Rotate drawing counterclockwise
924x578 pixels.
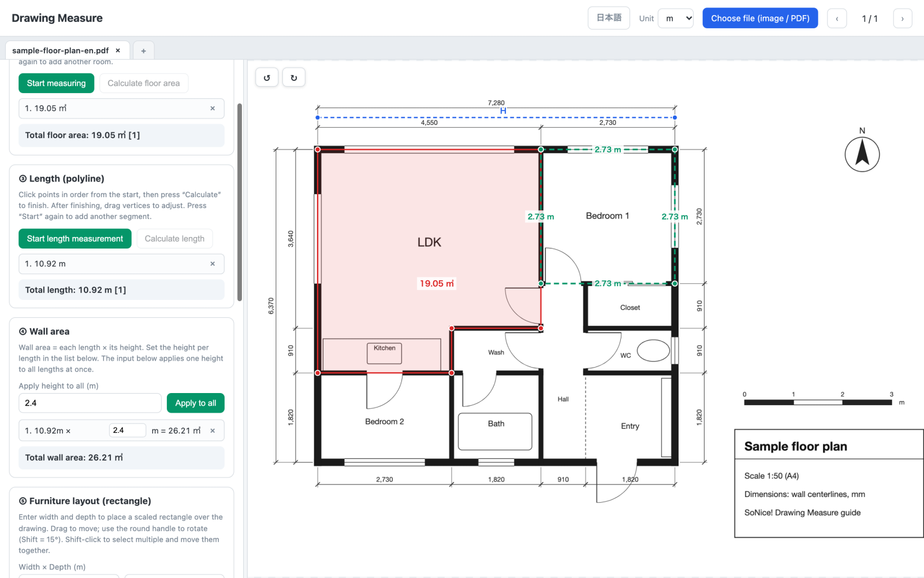click(x=267, y=77)
